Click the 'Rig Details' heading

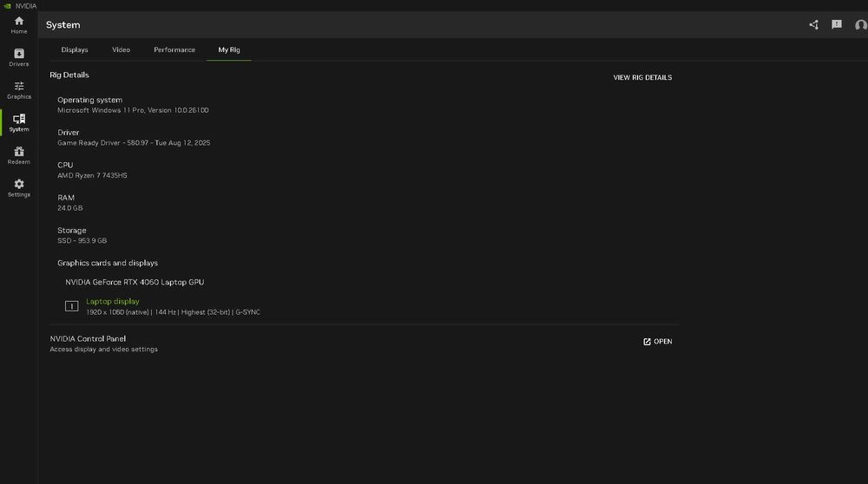tap(69, 75)
